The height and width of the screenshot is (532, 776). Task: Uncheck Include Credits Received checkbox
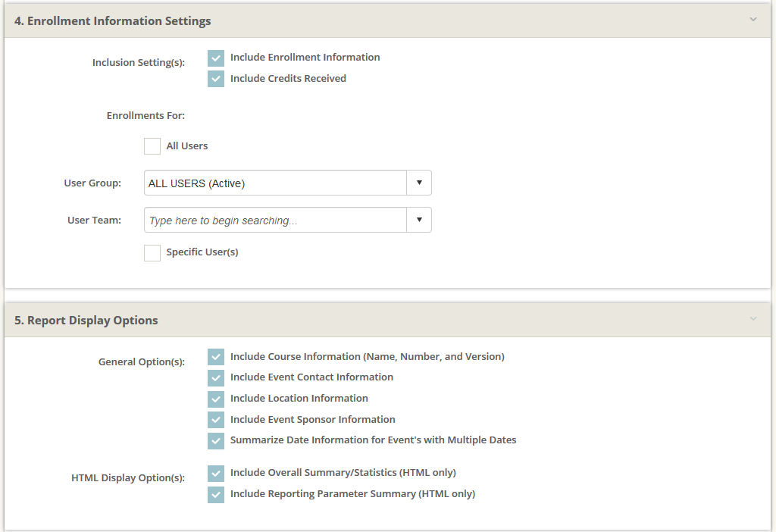[x=216, y=79]
